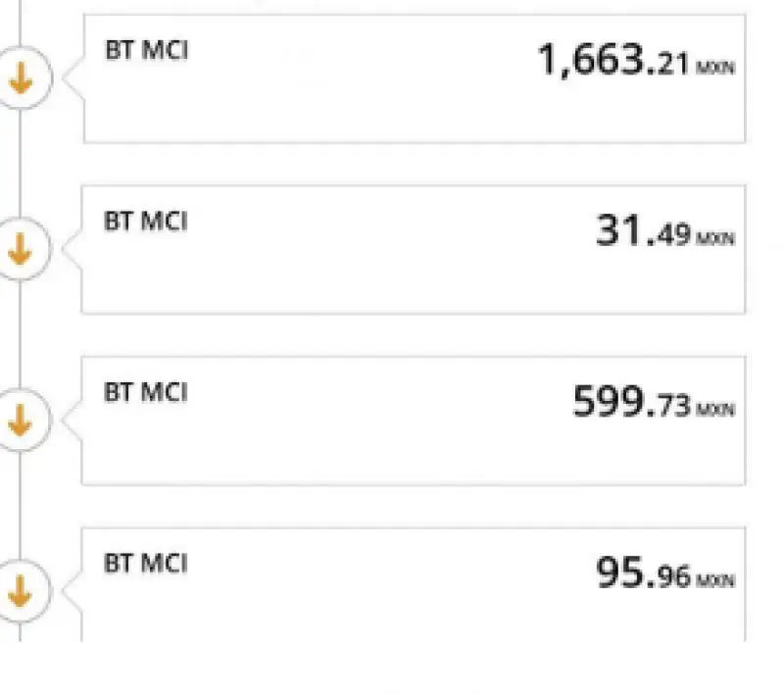
Task: Click the 95.96 amount
Action: point(644,573)
